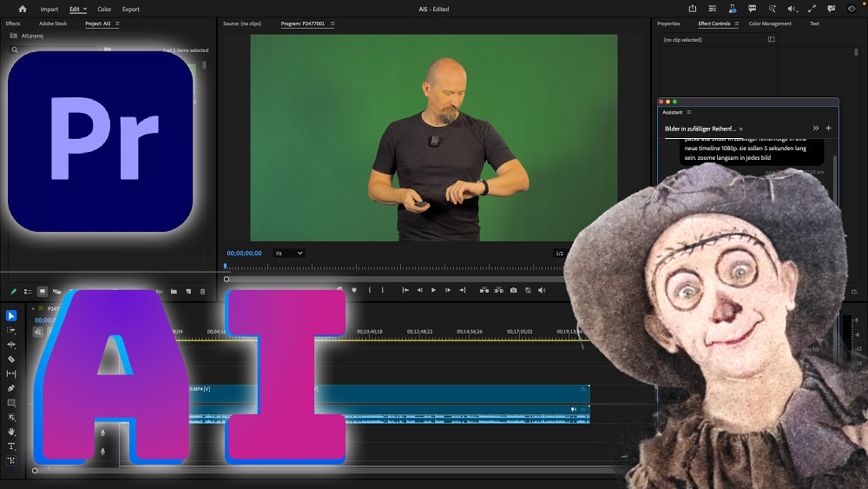868x489 pixels.
Task: Select the Slip tool
Action: [11, 373]
